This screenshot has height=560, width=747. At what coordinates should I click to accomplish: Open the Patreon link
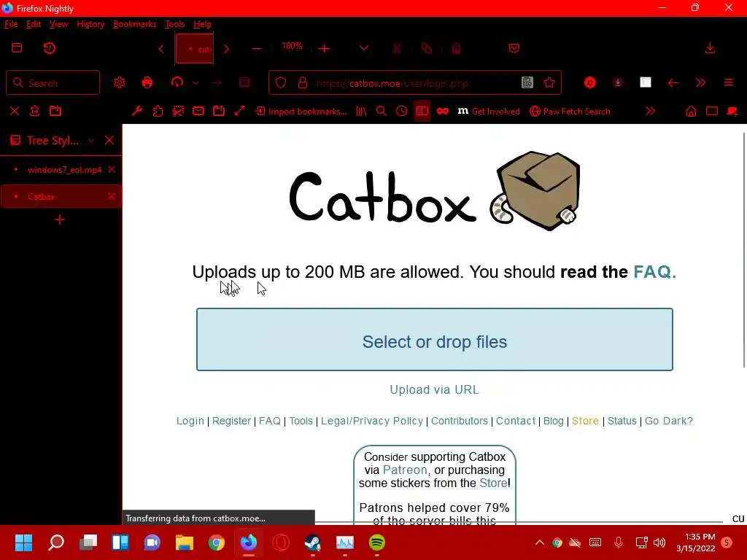coord(405,470)
